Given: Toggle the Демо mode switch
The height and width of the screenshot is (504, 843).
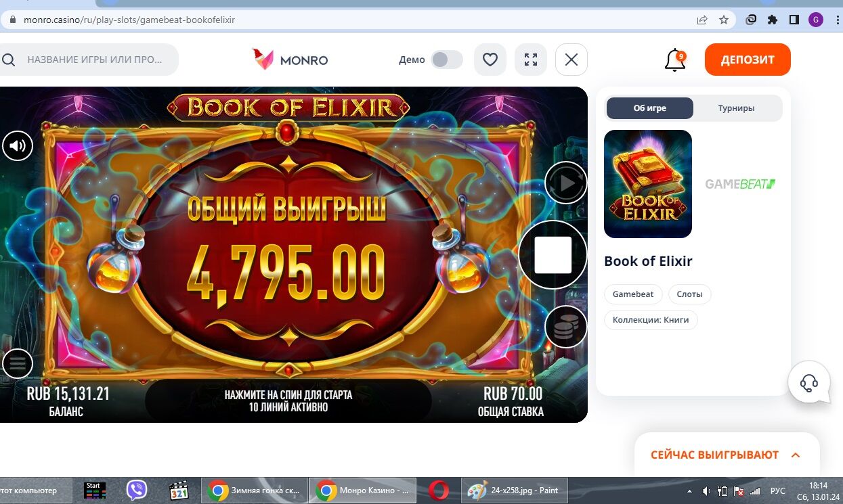Looking at the screenshot, I should pos(447,60).
